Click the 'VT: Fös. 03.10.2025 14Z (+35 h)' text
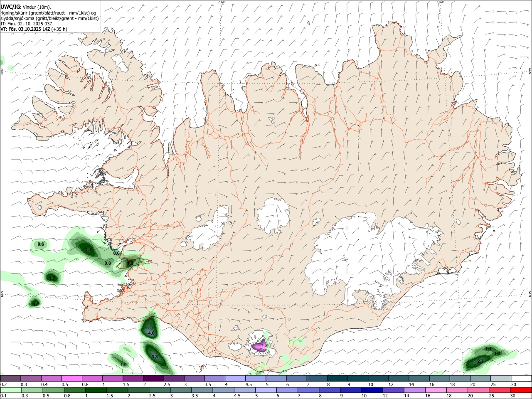The image size is (532, 399). 34,29
